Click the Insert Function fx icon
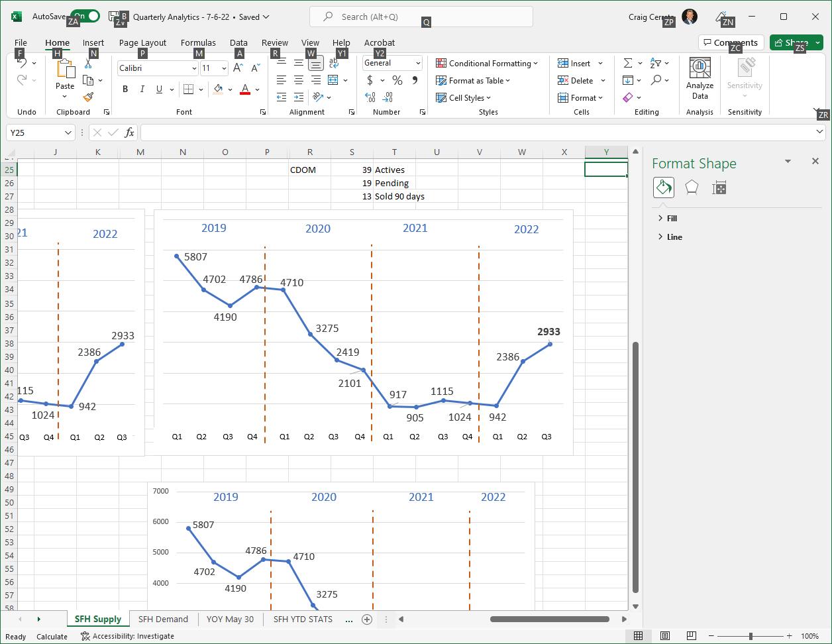This screenshot has width=832, height=644. tap(129, 133)
